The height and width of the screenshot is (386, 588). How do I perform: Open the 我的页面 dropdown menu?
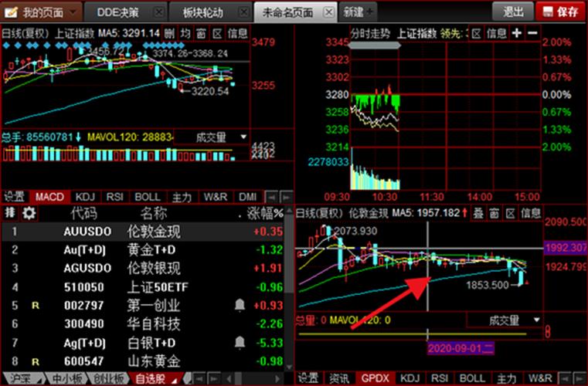(72, 12)
